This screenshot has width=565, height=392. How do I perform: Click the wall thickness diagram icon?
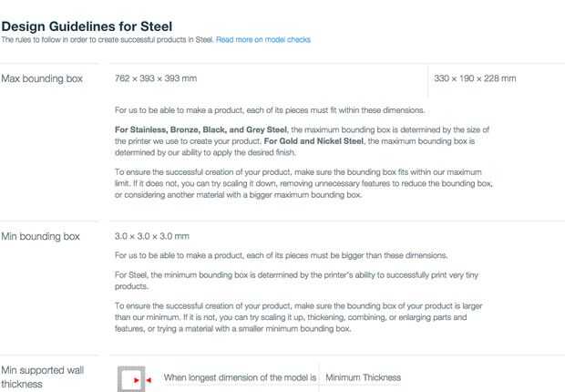pyautogui.click(x=134, y=378)
